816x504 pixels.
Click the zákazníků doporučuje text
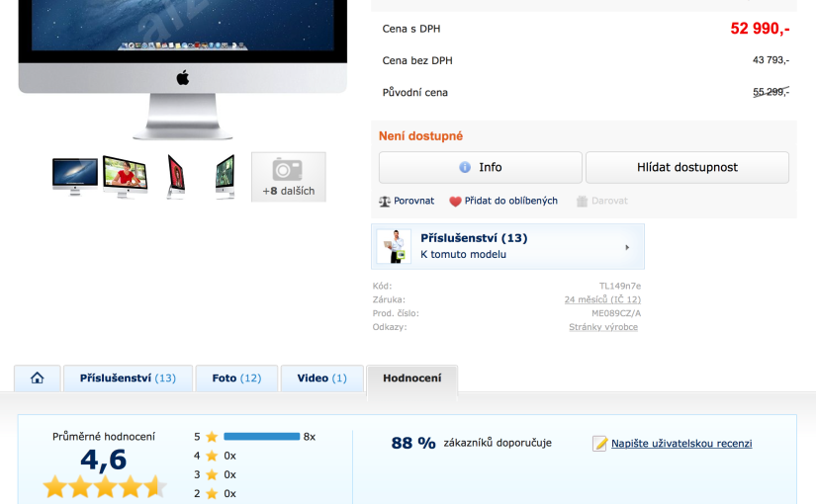tap(498, 443)
